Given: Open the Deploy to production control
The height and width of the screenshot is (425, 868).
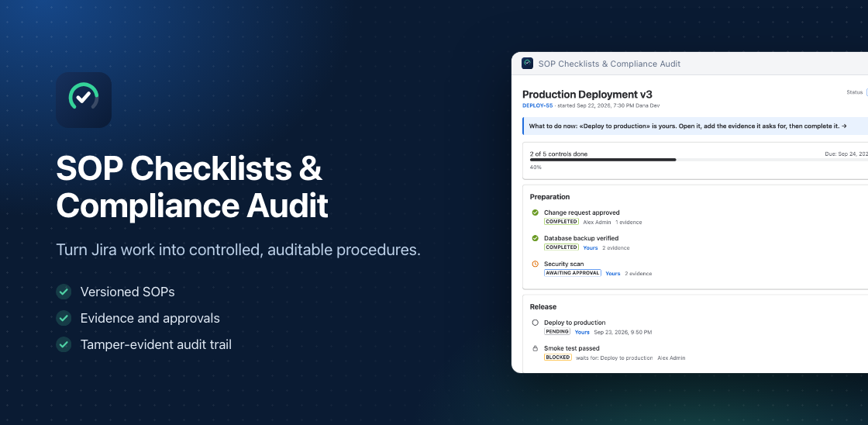Looking at the screenshot, I should tap(574, 323).
